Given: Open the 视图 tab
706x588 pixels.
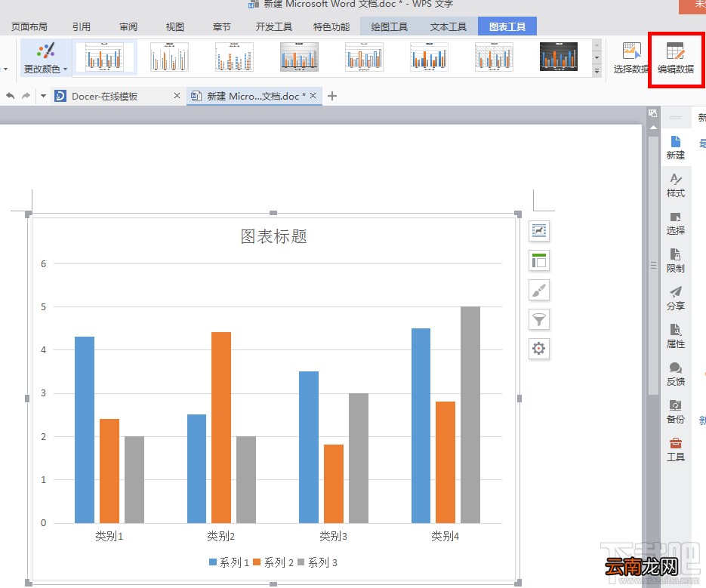Looking at the screenshot, I should 175,27.
